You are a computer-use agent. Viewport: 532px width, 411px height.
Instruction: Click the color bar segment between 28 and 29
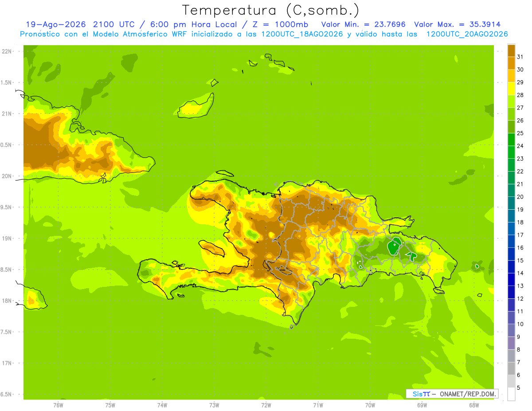[511, 89]
